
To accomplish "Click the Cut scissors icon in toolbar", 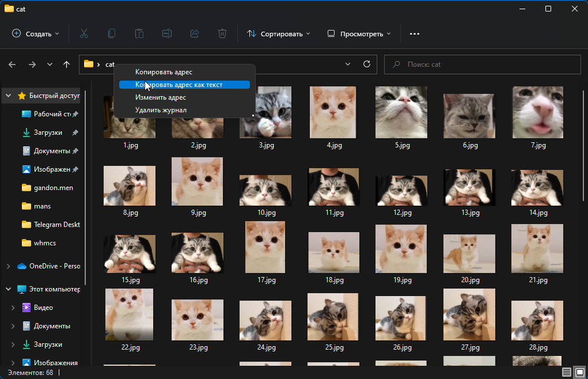I will tap(84, 34).
